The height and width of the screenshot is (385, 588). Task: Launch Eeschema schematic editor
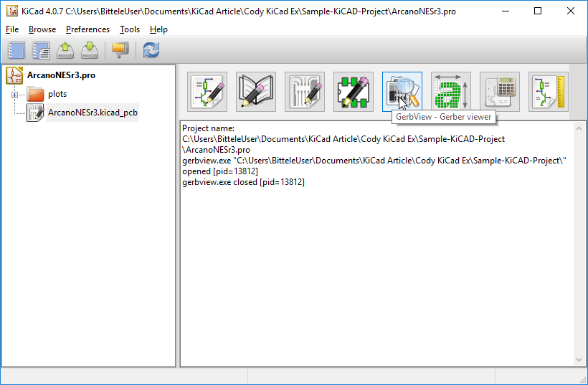[207, 92]
